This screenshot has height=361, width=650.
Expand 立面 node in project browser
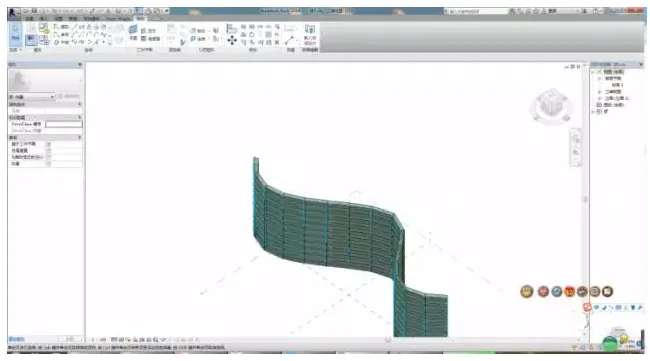(x=599, y=98)
